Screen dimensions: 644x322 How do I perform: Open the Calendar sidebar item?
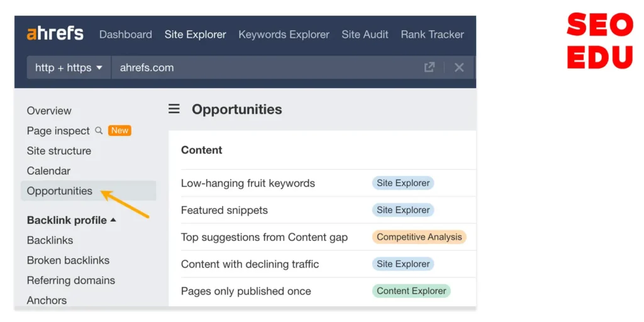[48, 171]
